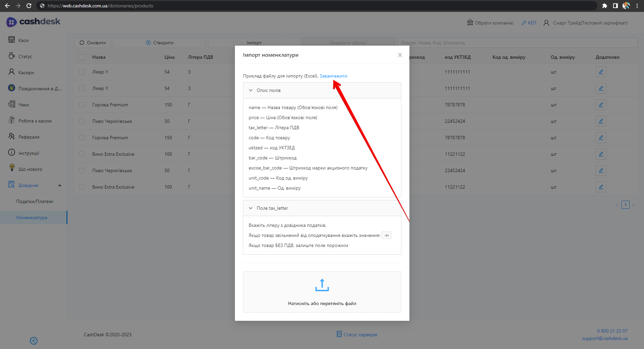
Task: Collapse the Поле tax_letter section
Action: coord(251,208)
